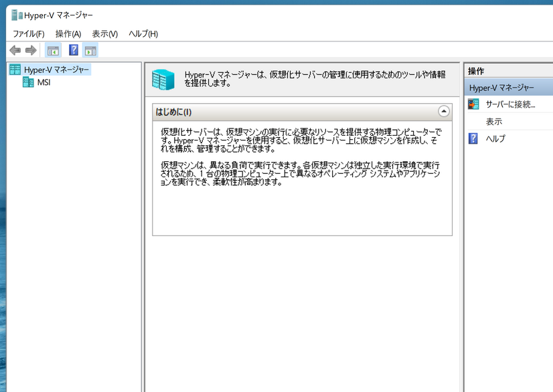This screenshot has height=392, width=553.
Task: Click the 操作 pane title
Action: click(476, 71)
